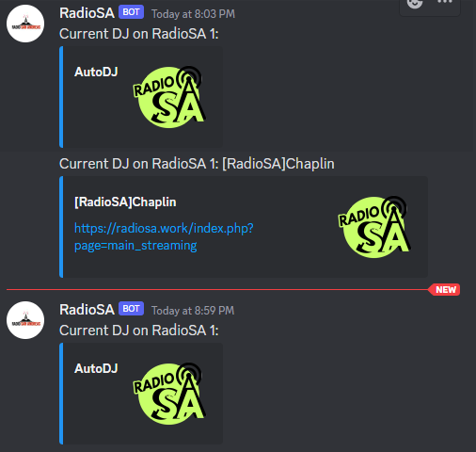Click the first AutoDJ embed title
476x452 pixels.
[x=96, y=72]
